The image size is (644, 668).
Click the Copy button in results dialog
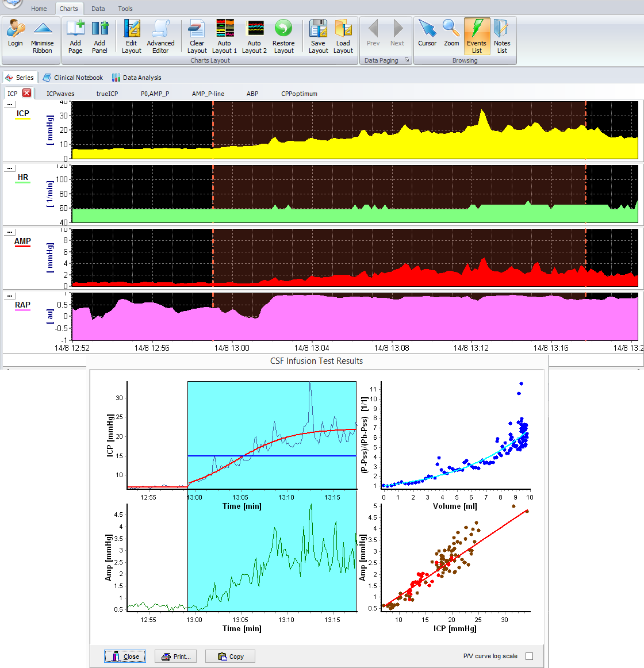[230, 657]
